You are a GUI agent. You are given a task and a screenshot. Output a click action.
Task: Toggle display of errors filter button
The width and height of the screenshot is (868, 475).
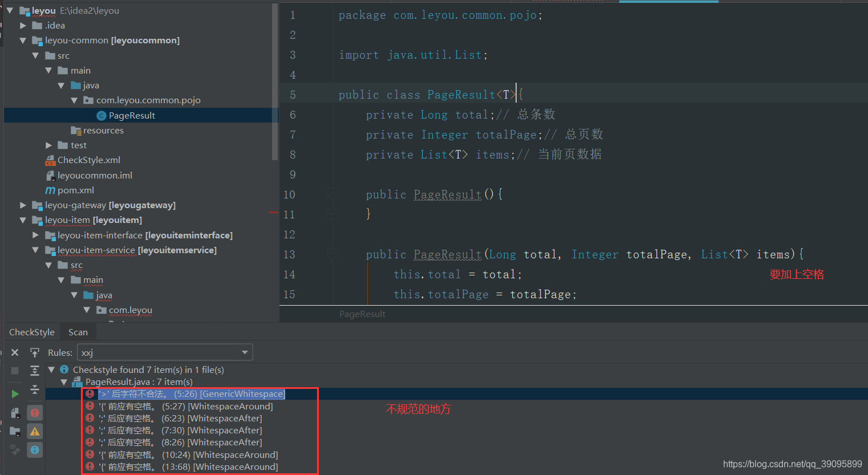point(35,413)
